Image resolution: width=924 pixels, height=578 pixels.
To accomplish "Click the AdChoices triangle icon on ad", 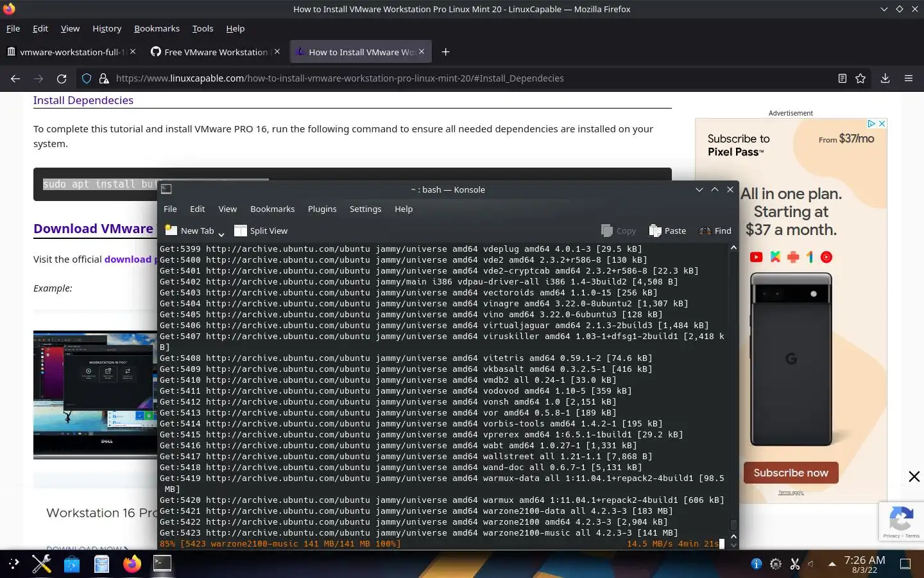I will 872,123.
